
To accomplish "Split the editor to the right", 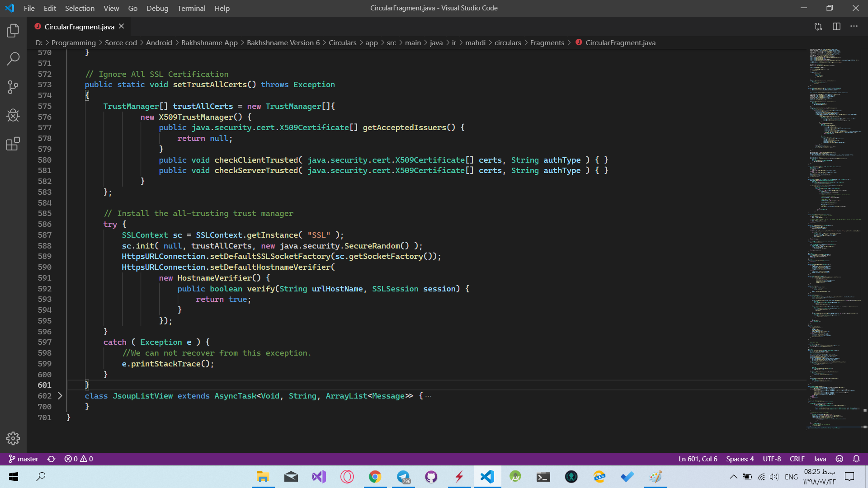I will (x=836, y=27).
